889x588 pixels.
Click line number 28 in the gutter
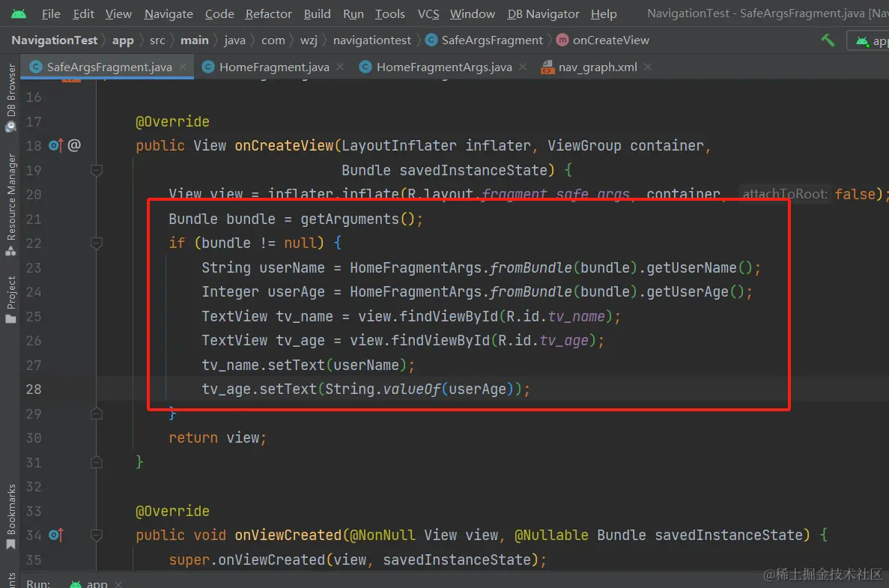tap(34, 390)
